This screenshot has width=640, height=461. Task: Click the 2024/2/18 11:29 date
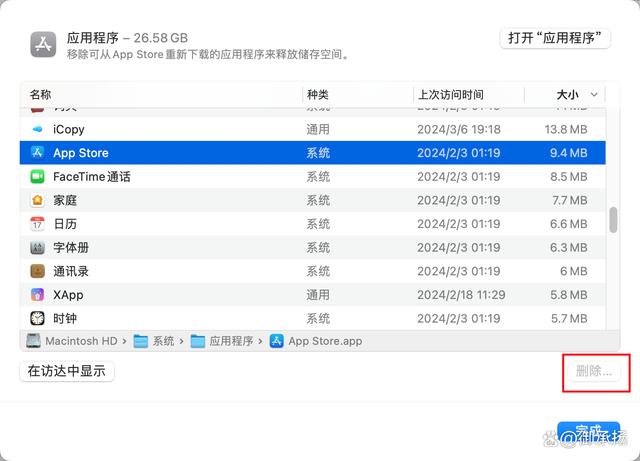(x=461, y=295)
